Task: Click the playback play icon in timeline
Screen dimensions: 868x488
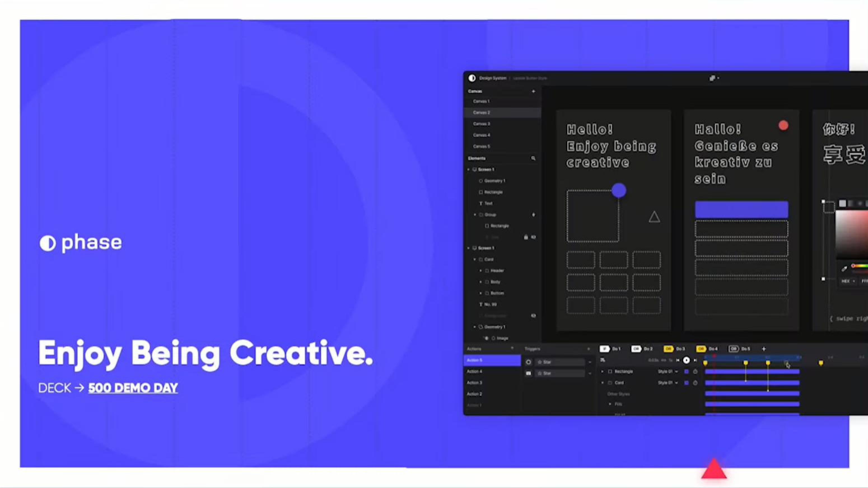Action: coord(687,360)
